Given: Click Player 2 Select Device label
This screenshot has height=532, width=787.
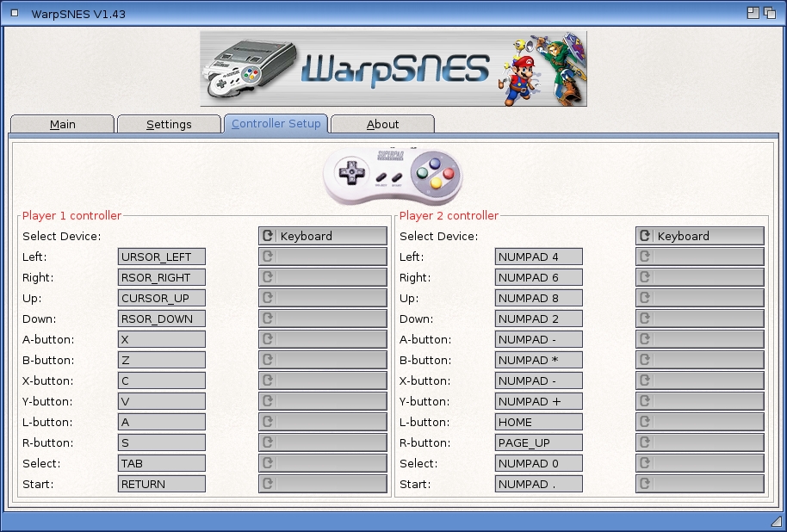Looking at the screenshot, I should pyautogui.click(x=438, y=236).
